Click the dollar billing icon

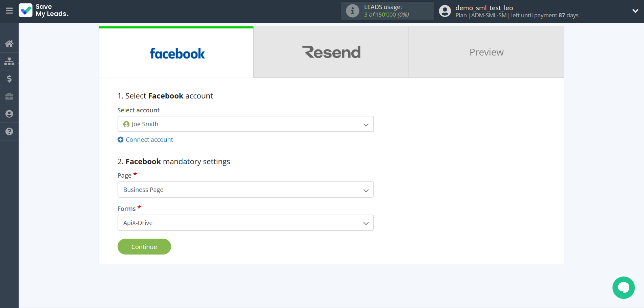pyautogui.click(x=9, y=79)
